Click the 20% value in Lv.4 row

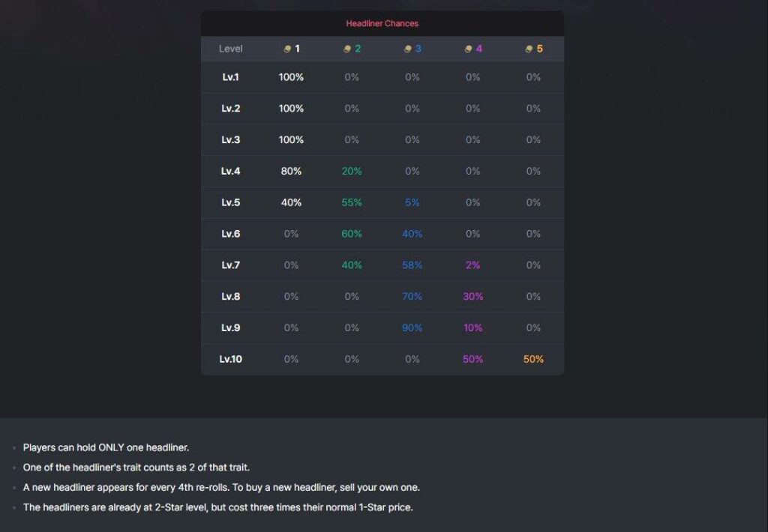[x=352, y=172]
